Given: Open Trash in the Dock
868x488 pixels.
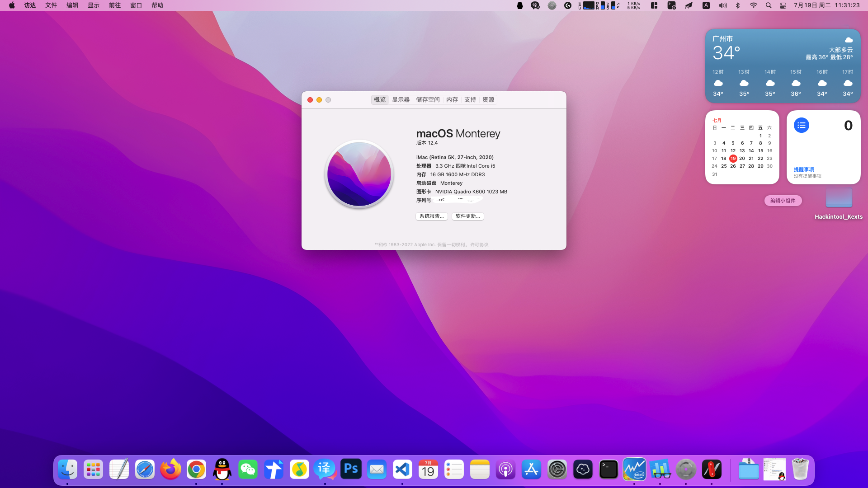Looking at the screenshot, I should 800,469.
